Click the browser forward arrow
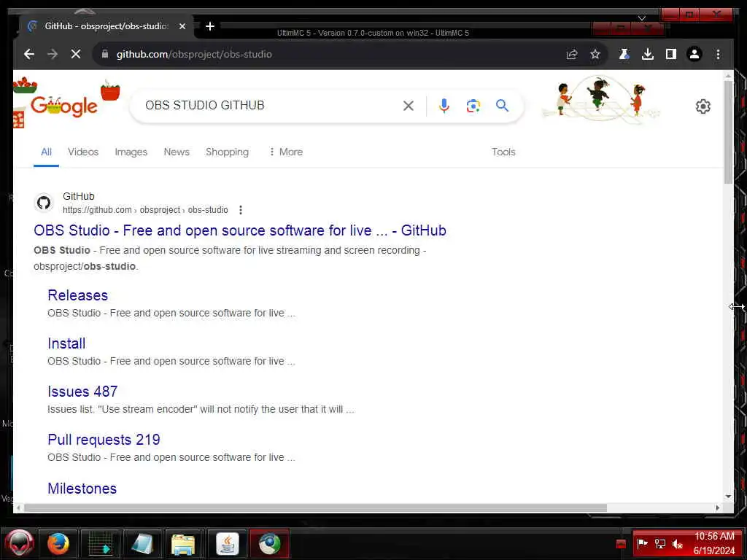Viewport: 747px width, 560px height. [53, 54]
